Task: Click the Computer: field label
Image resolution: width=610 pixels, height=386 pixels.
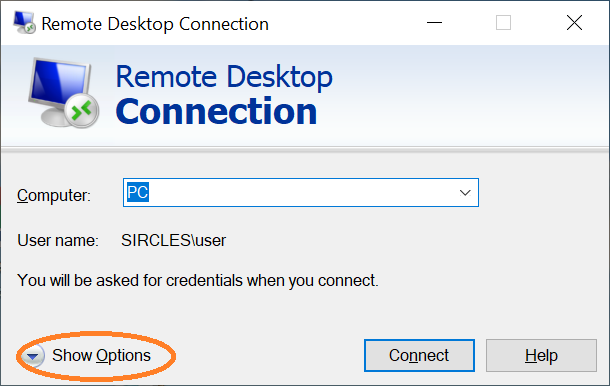Action: point(54,195)
